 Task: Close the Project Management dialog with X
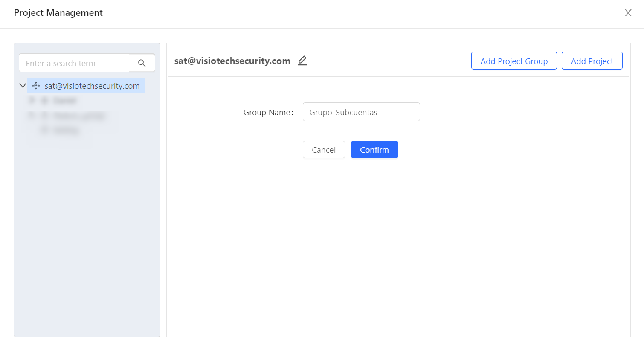tap(628, 13)
